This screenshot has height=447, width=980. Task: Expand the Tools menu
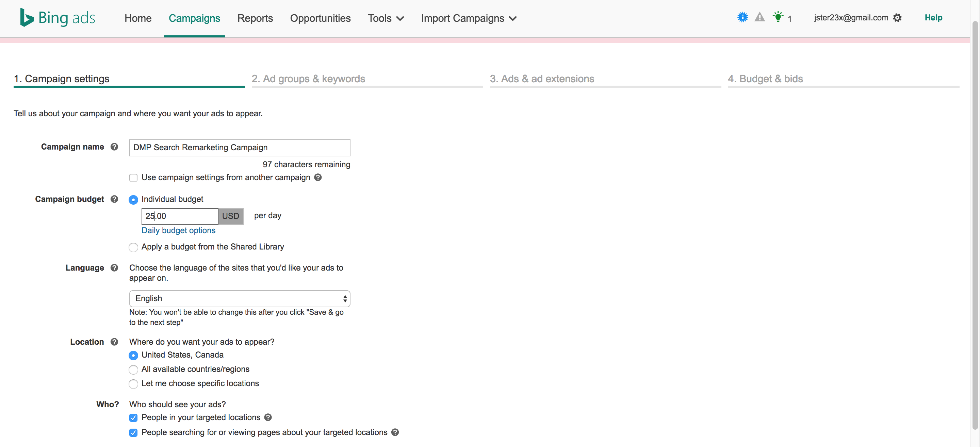tap(386, 18)
